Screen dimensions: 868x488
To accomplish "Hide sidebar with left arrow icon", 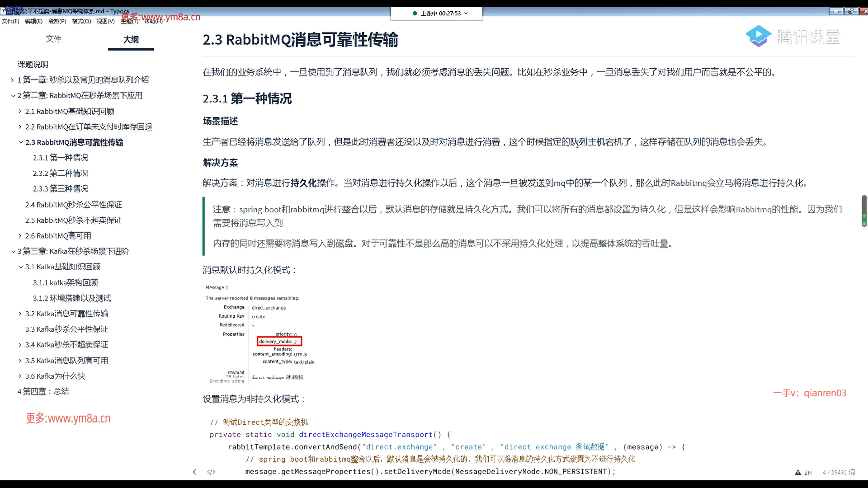I will (194, 472).
